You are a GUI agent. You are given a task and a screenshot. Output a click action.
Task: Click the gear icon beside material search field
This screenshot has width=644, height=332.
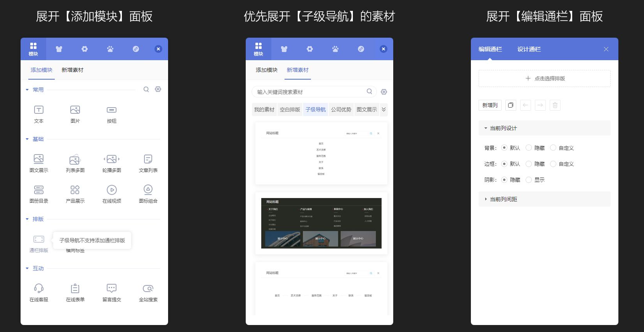click(384, 92)
